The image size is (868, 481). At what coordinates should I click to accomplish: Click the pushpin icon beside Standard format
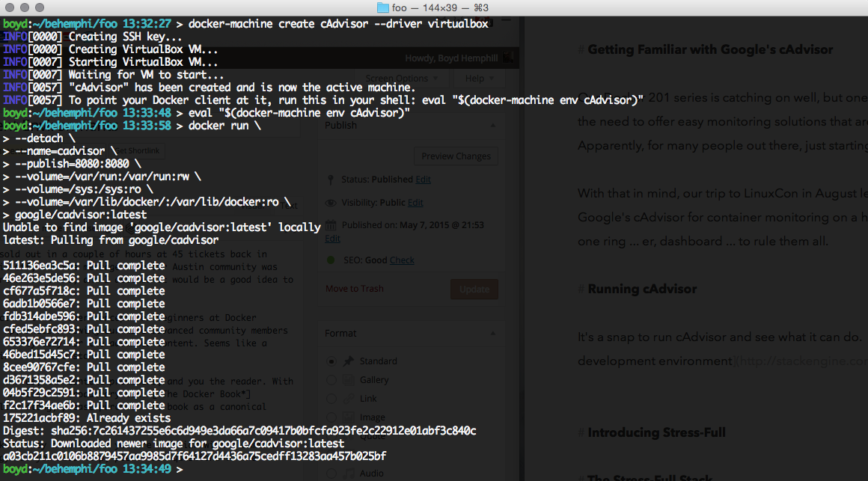point(348,361)
